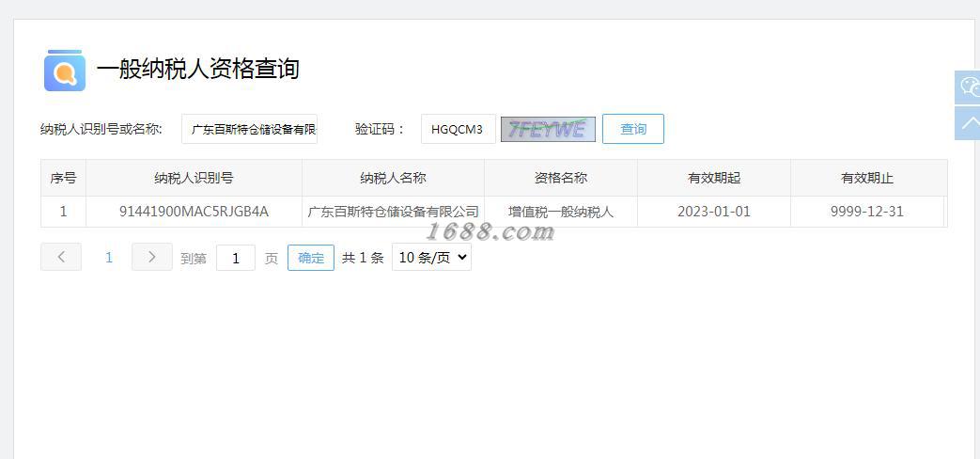Select the 增值税一般纳税人 cell
This screenshot has height=459, width=980.
coord(561,212)
